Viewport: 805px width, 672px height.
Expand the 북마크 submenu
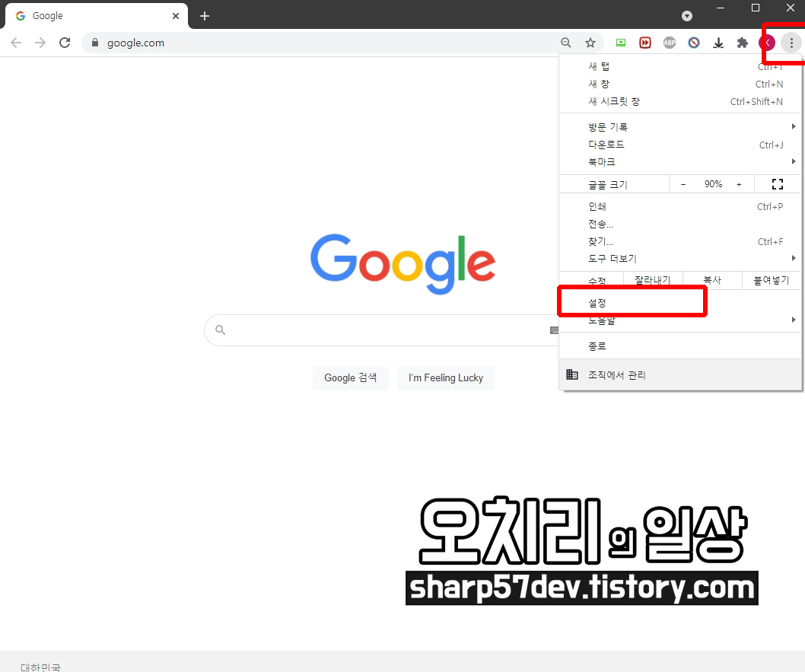pos(681,161)
